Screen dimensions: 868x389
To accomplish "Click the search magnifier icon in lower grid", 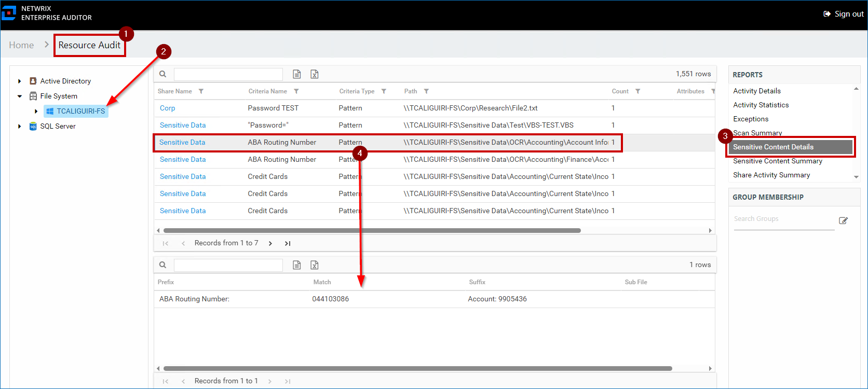I will (162, 265).
